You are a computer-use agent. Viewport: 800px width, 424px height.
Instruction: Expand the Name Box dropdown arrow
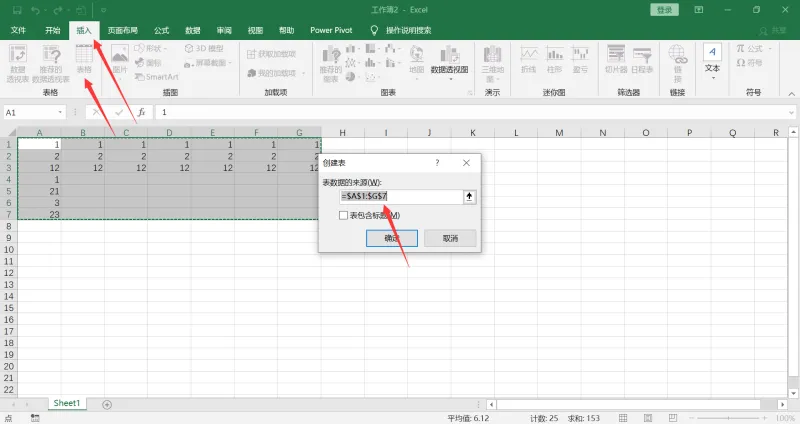pyautogui.click(x=60, y=112)
